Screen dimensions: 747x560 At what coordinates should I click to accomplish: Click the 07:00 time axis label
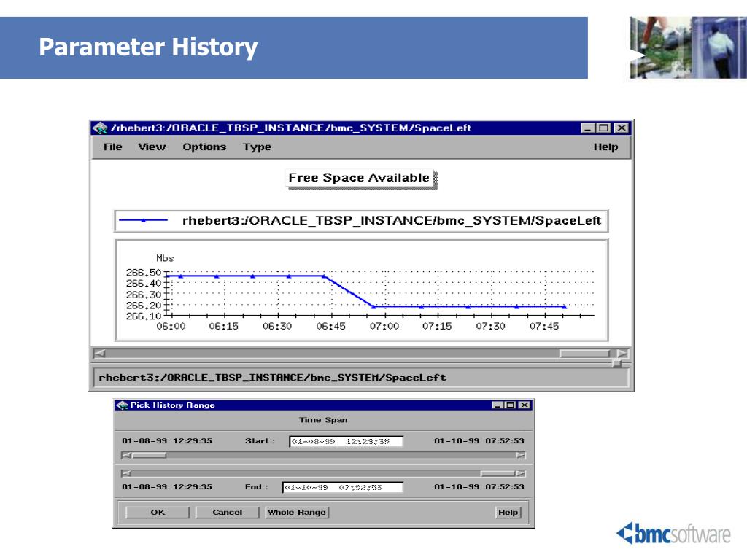[x=384, y=326]
